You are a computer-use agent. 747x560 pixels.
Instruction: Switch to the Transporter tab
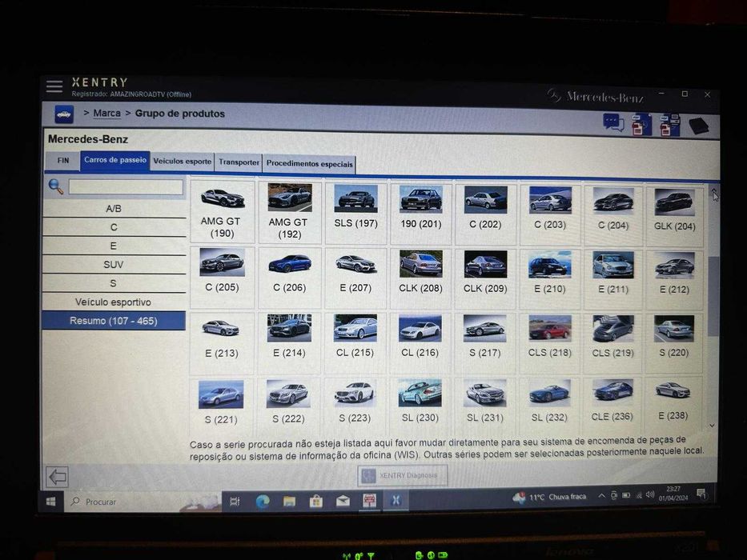239,162
